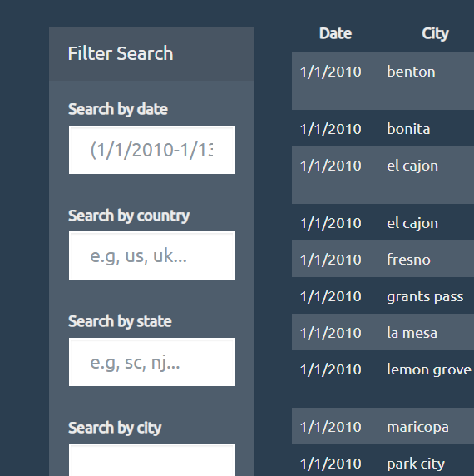474x476 pixels.
Task: Focus the Search by country text box
Action: 151,256
